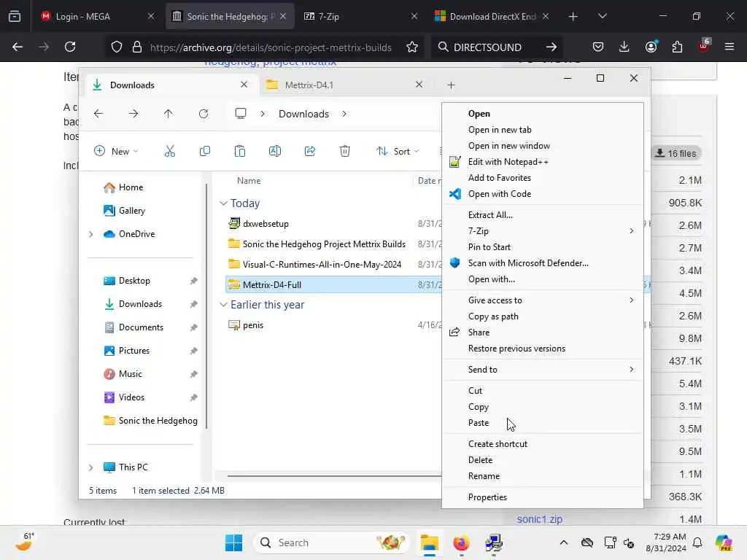Open the Windows Start menu

point(233,542)
